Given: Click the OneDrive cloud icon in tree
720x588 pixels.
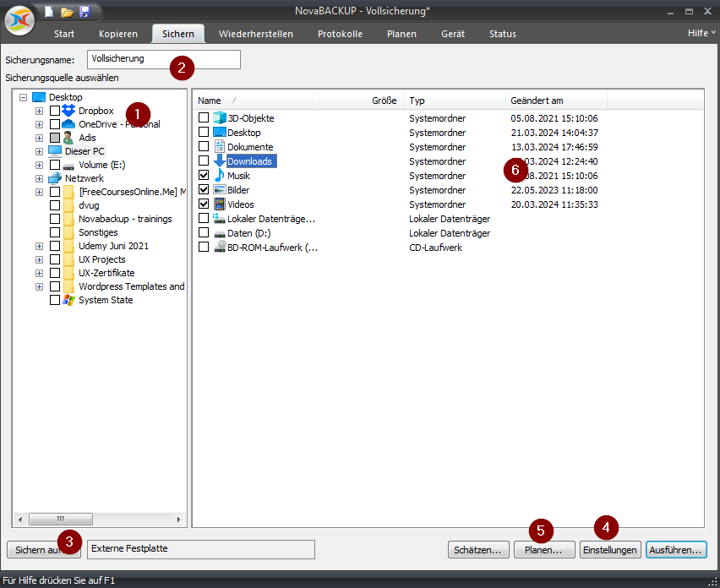Looking at the screenshot, I should point(68,124).
